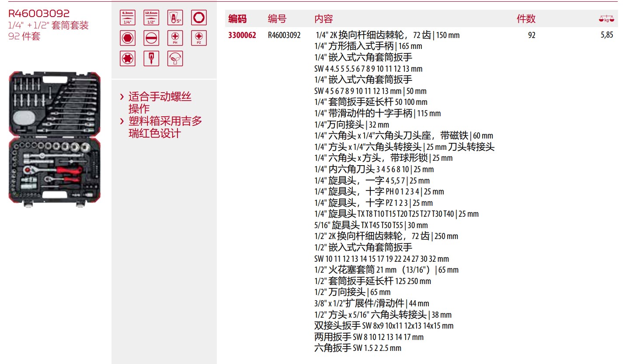Click the R46003092 product title
This screenshot has height=364, width=626.
point(39,14)
